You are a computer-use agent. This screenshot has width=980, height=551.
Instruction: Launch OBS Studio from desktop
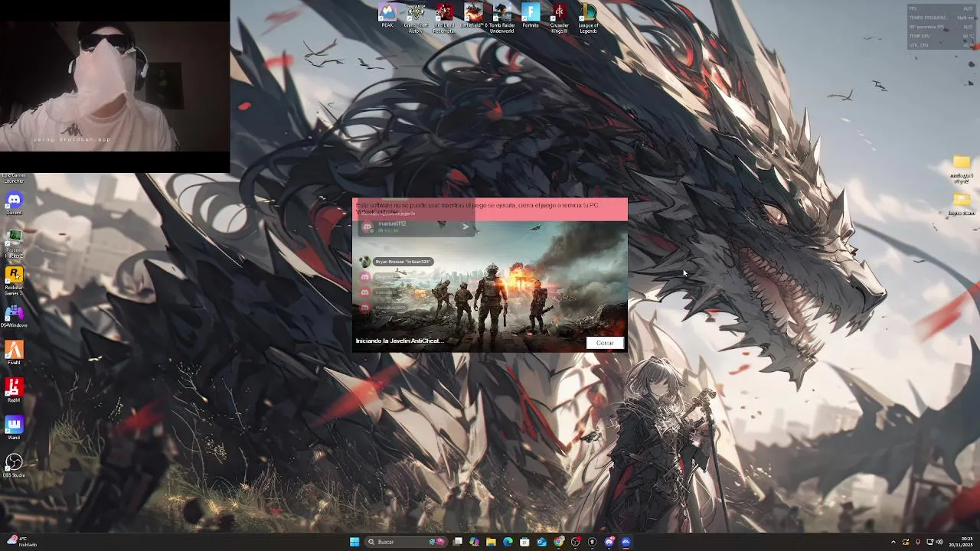[x=14, y=466]
